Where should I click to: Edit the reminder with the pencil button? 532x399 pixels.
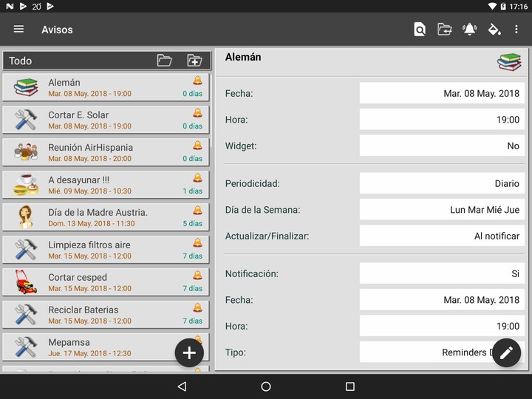coord(507,353)
